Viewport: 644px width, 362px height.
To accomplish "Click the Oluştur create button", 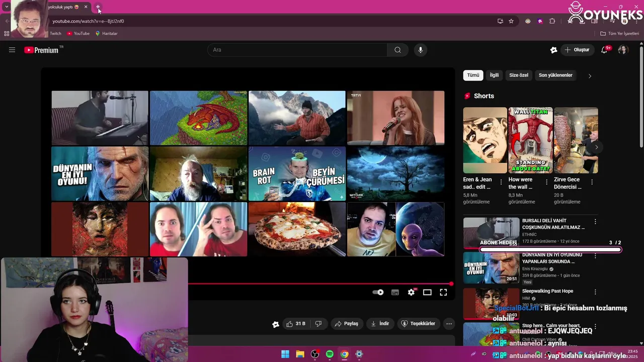I will [577, 50].
